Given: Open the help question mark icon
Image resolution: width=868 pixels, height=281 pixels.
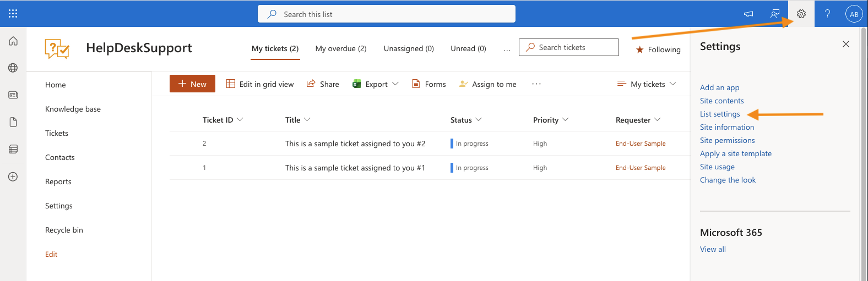Looking at the screenshot, I should (x=827, y=14).
